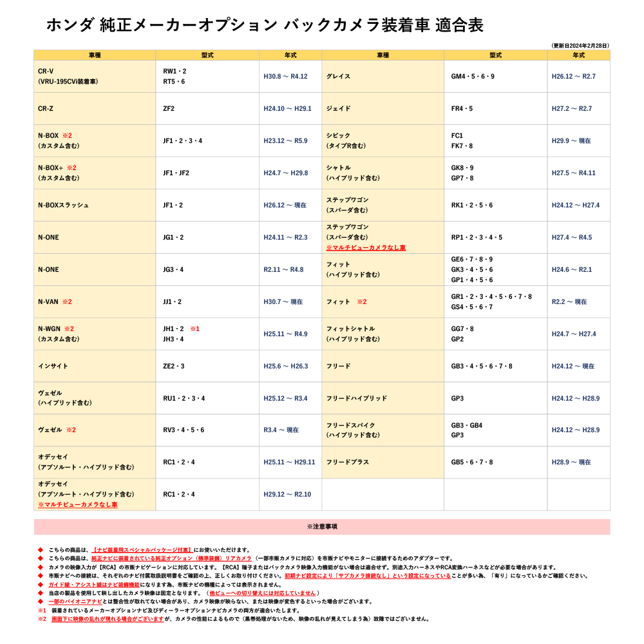The width and height of the screenshot is (644, 644).
Task: Select the シャトル (ハイブリッド含む) cell
Action: click(383, 173)
